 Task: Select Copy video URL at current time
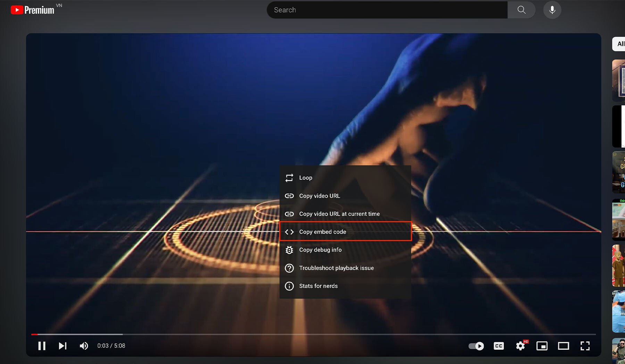click(x=339, y=214)
